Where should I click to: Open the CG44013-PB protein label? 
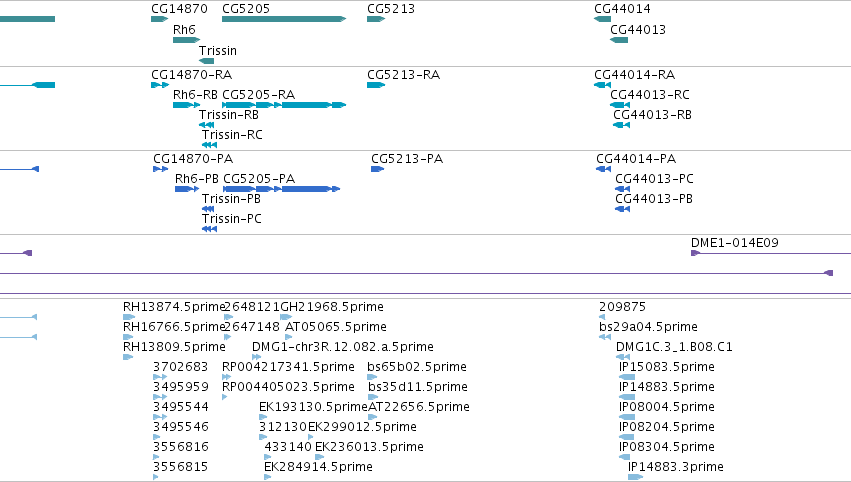(x=653, y=199)
